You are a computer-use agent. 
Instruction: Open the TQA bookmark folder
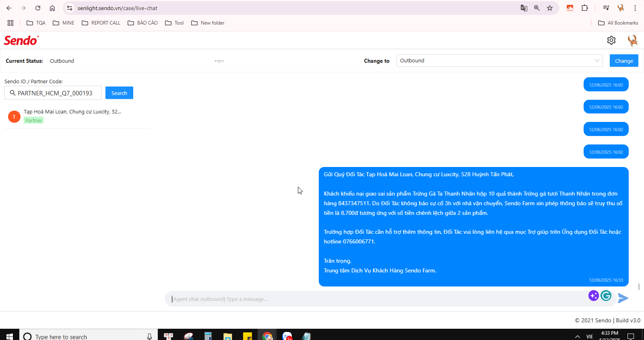(36, 23)
